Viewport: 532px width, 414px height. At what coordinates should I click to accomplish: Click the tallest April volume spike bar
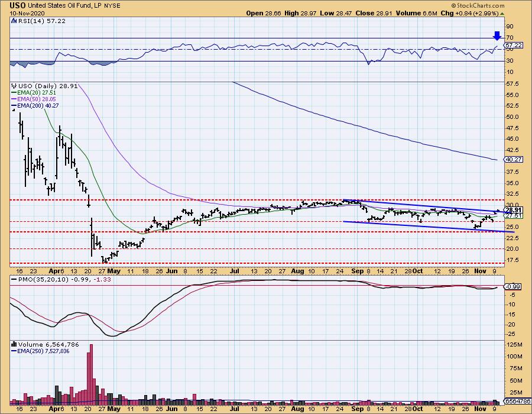pyautogui.click(x=90, y=374)
